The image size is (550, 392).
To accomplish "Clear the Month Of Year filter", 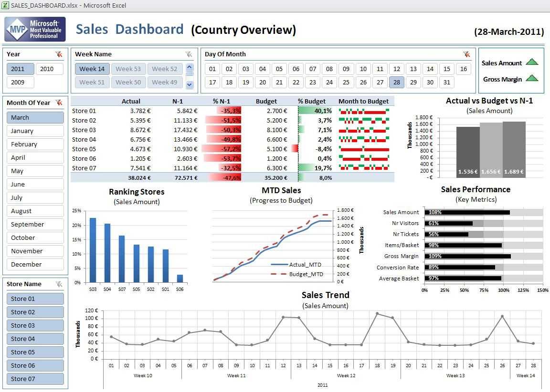I will [x=59, y=103].
